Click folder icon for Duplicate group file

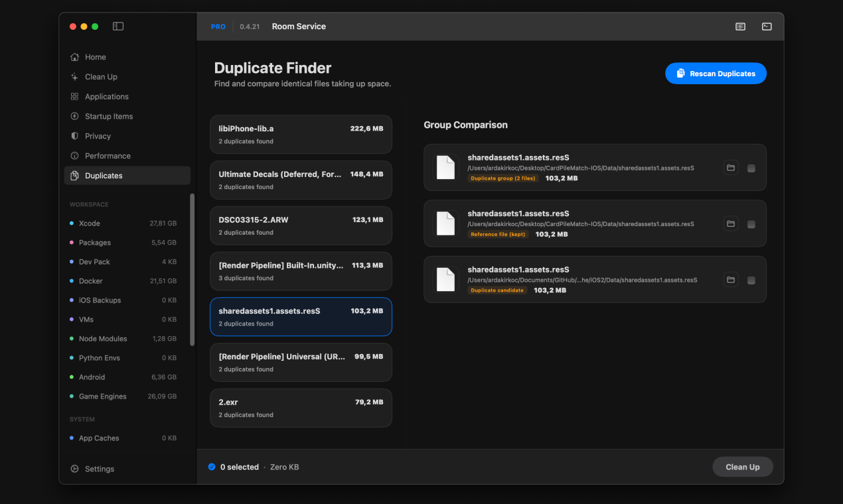point(730,168)
